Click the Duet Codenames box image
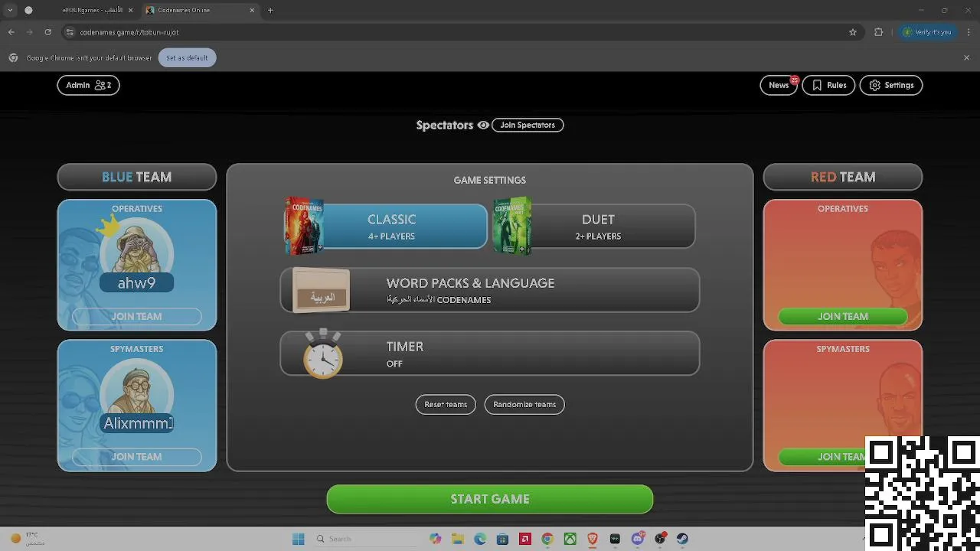980x551 pixels. (x=512, y=226)
